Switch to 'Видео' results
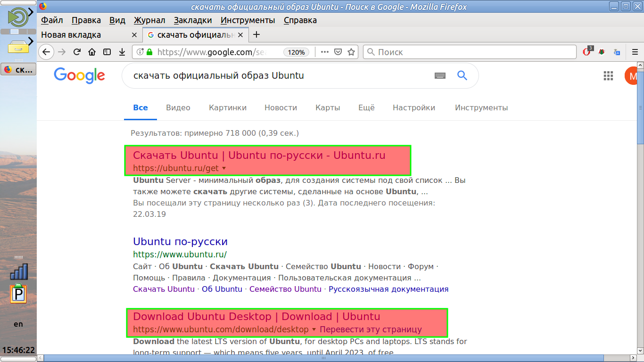The height and width of the screenshot is (362, 644). (178, 108)
